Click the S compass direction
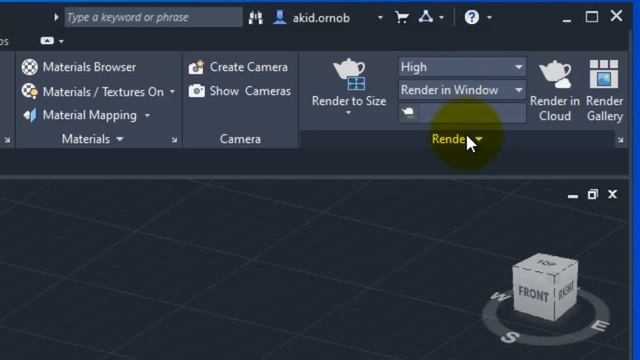The image size is (640, 360). point(510,337)
